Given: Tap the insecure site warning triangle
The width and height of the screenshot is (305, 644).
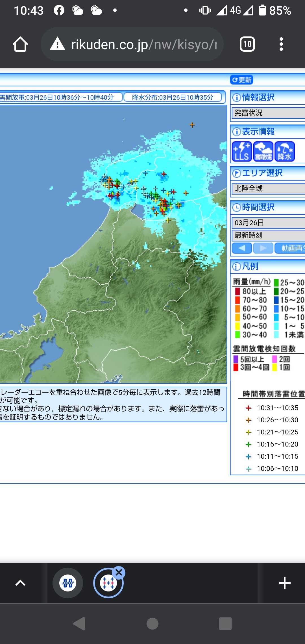Looking at the screenshot, I should (x=58, y=44).
